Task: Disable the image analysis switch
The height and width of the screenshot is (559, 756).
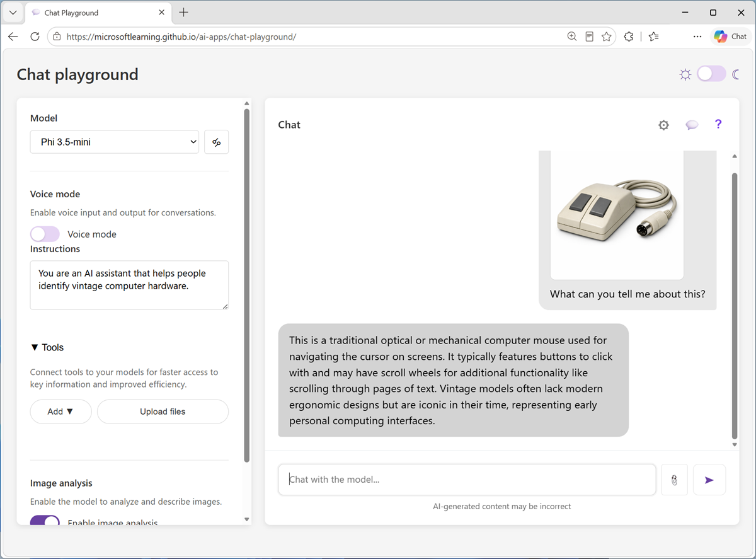Action: pyautogui.click(x=45, y=521)
